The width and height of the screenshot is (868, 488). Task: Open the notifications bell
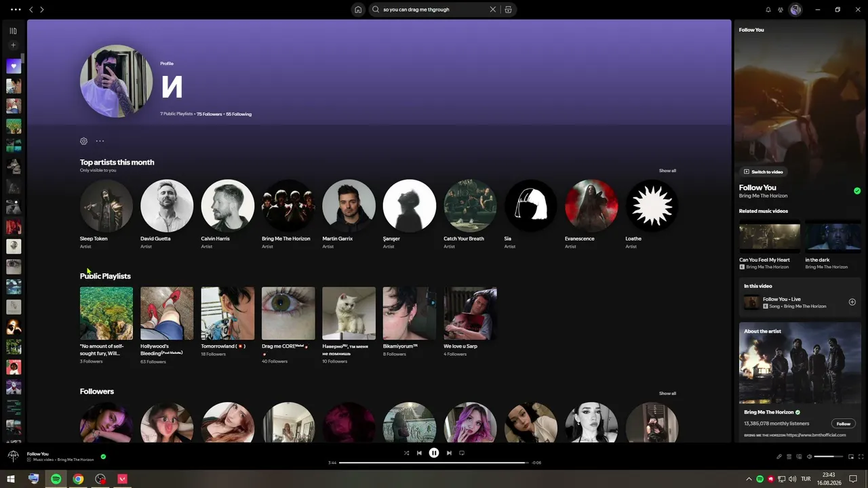pos(768,9)
